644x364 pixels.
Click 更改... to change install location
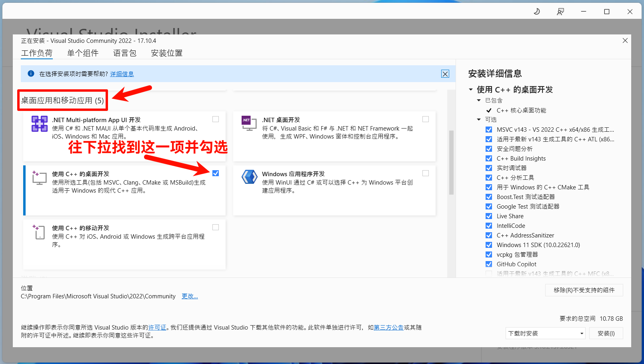(190, 296)
